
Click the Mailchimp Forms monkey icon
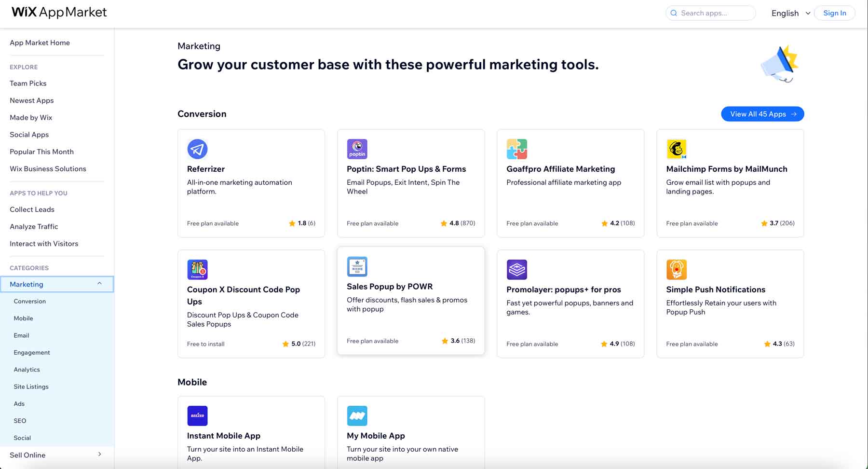[x=677, y=149]
